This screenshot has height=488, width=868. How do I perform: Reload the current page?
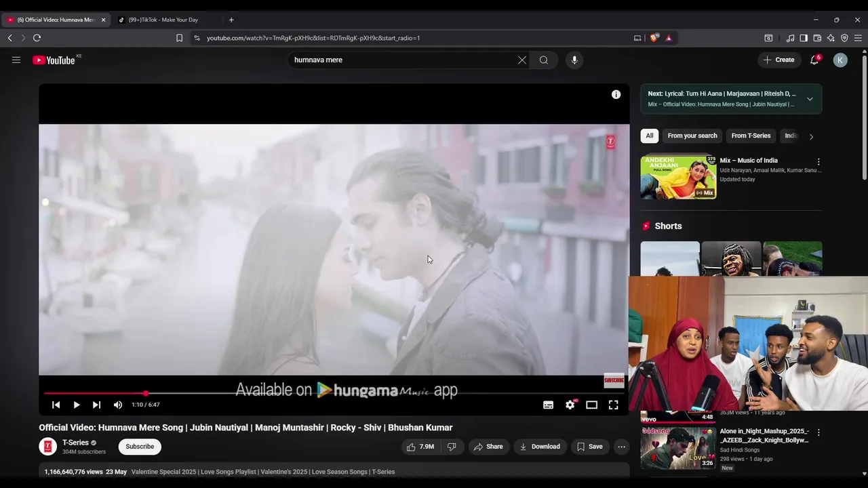(37, 38)
